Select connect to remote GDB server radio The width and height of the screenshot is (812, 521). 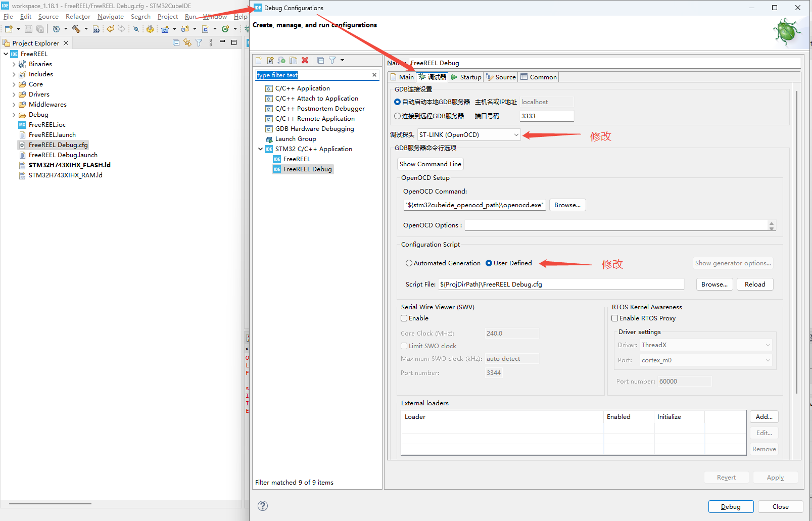[x=397, y=116]
